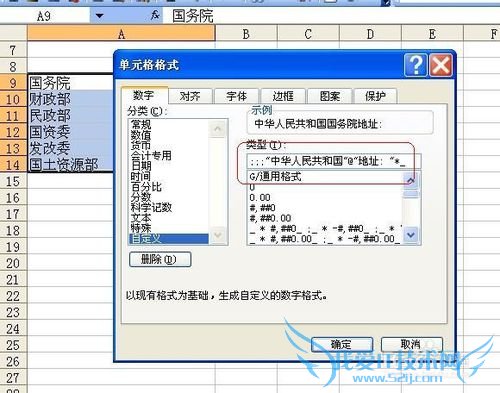
Task: Open the 保护 tab
Action: (x=375, y=96)
